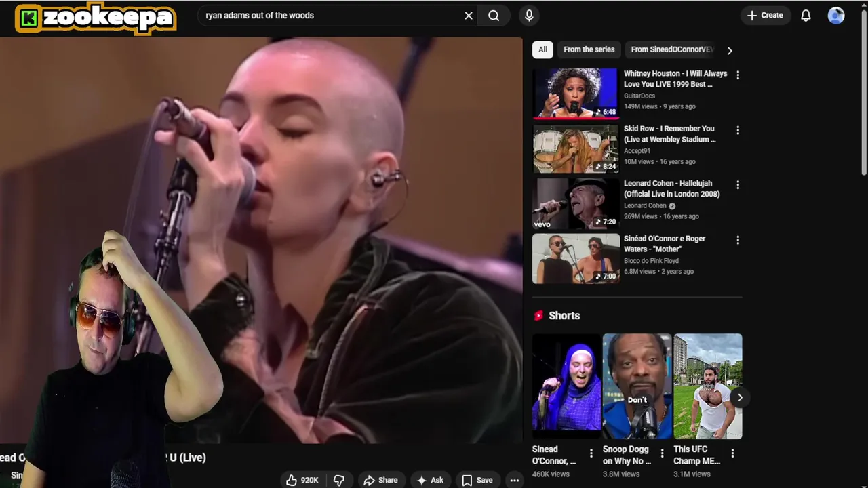
Task: Expand more filter chips with right chevron
Action: pyautogui.click(x=730, y=50)
